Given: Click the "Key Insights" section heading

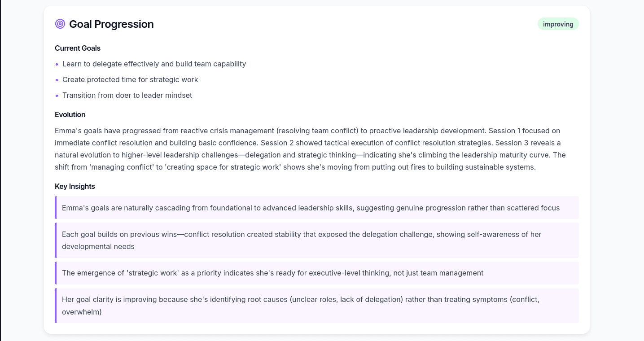Looking at the screenshot, I should [x=75, y=186].
